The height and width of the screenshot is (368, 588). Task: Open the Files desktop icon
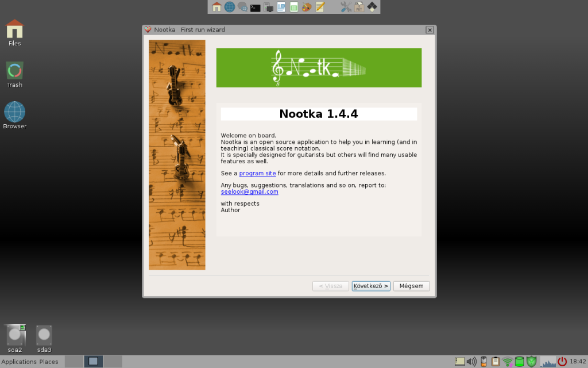click(14, 32)
